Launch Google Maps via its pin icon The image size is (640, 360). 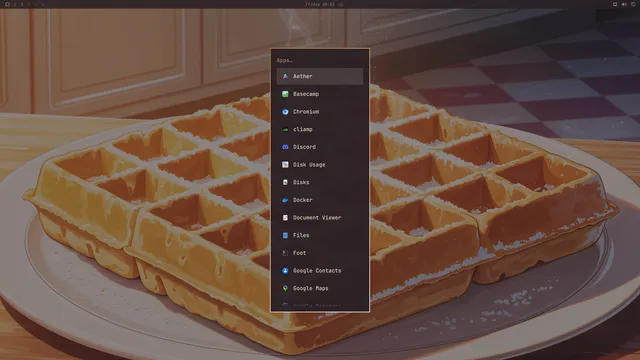tap(285, 288)
